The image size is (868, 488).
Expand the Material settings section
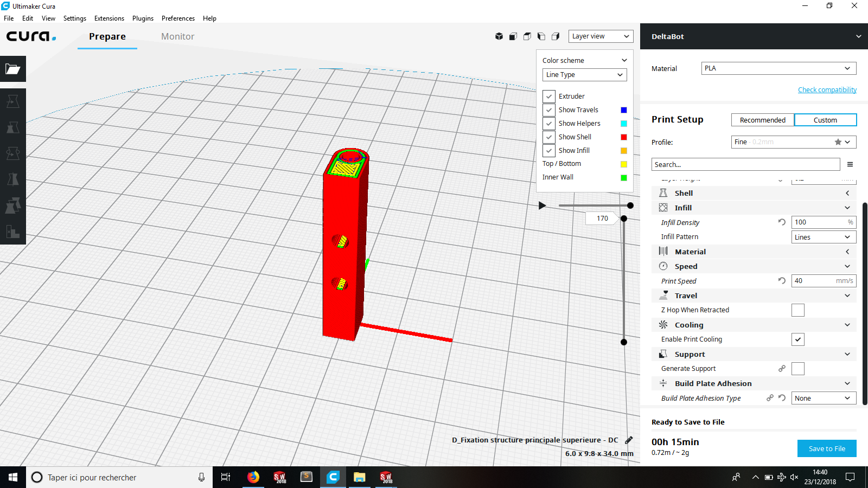click(x=754, y=252)
